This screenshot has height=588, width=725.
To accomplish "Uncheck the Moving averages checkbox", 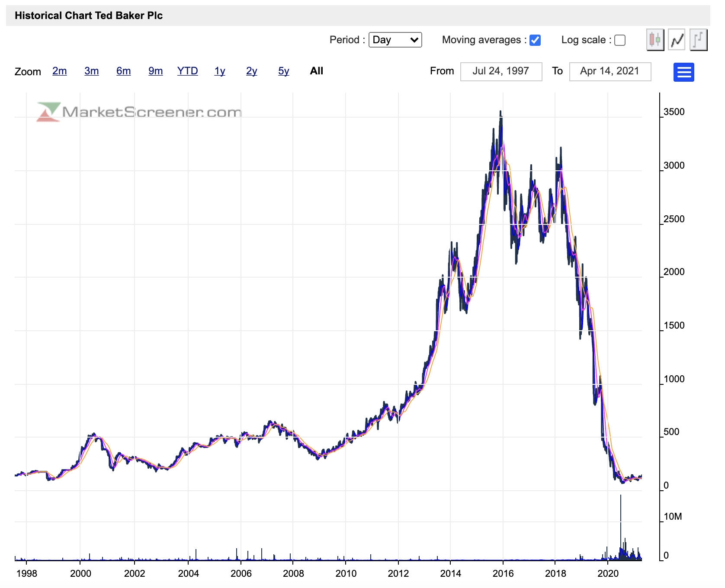I will coord(535,40).
